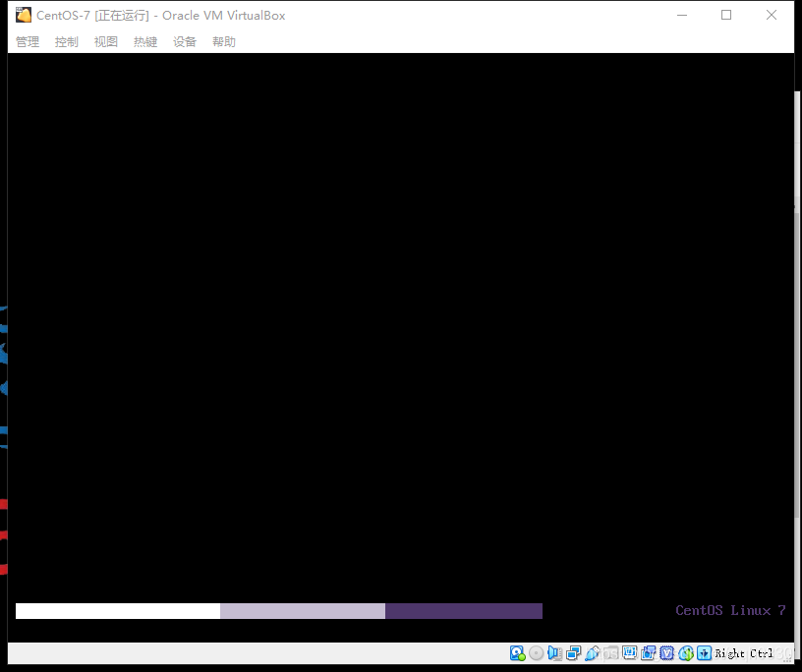This screenshot has width=802, height=672.
Task: Minimize the VirtualBox window
Action: tap(682, 16)
